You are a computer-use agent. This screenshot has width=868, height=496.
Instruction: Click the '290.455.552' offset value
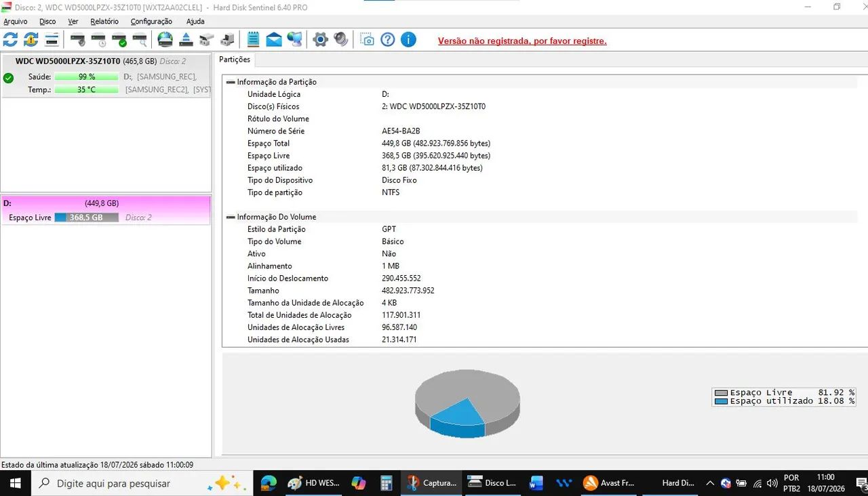click(401, 278)
